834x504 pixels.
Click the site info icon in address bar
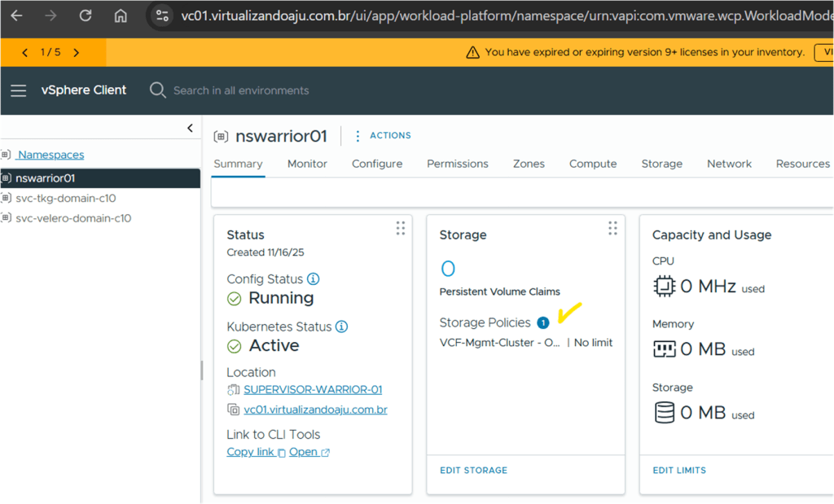(x=161, y=15)
